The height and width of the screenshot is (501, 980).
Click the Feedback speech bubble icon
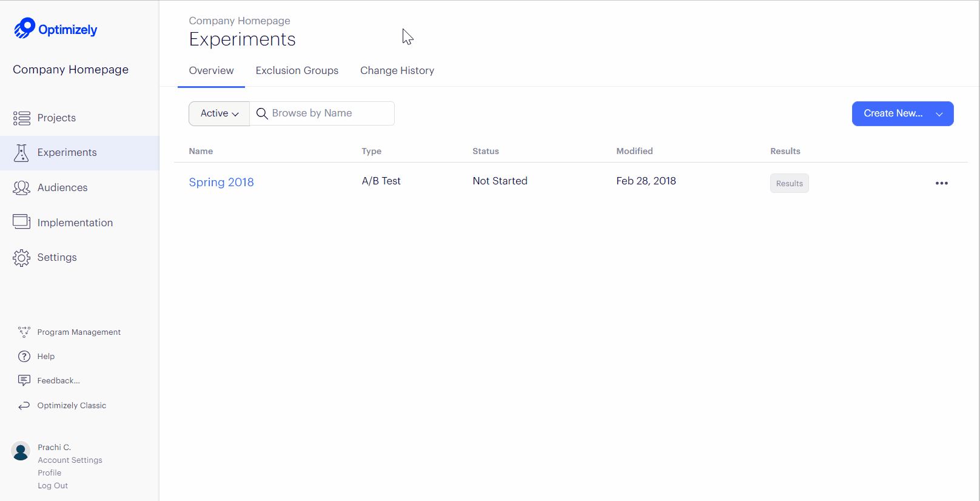coord(24,381)
